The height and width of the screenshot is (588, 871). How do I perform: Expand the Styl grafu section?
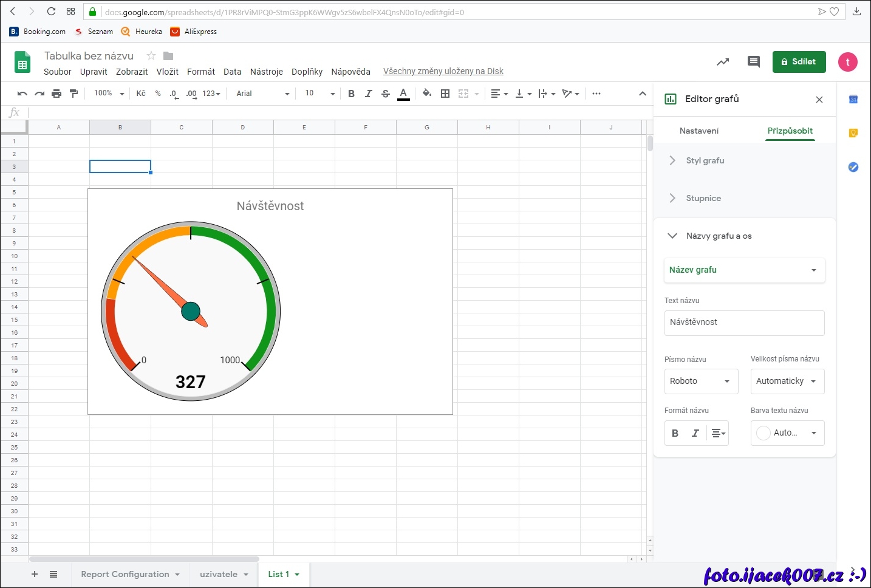click(705, 161)
